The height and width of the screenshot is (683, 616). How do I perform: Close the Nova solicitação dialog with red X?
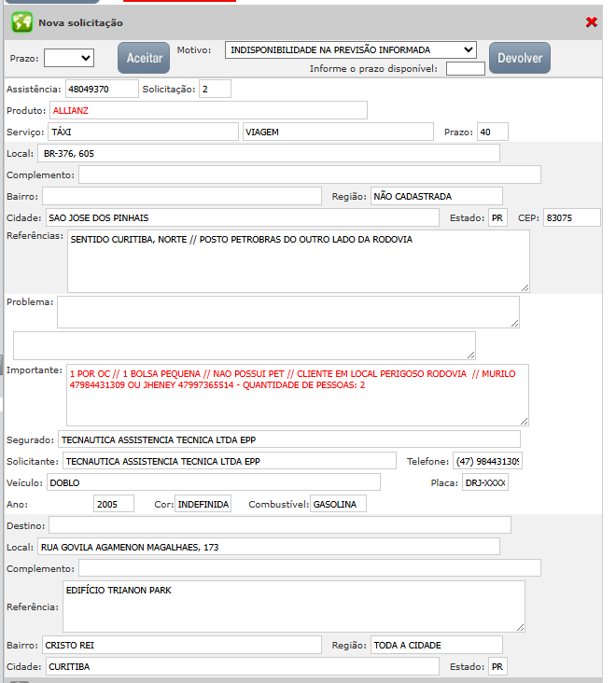[591, 21]
